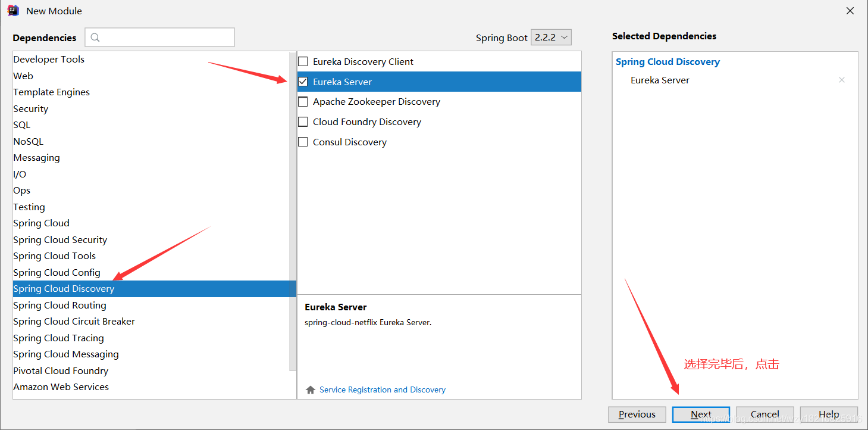
Task: Open the Security category
Action: coord(151,108)
